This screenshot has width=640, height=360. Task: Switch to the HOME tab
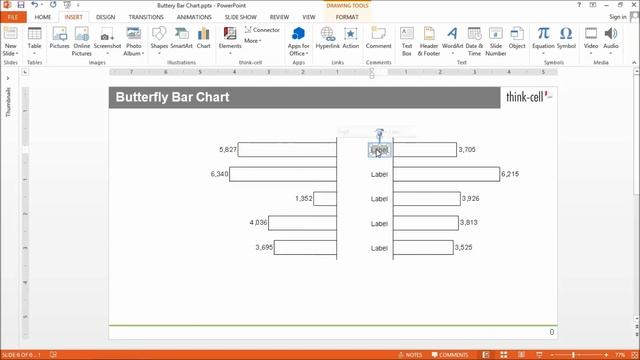coord(42,17)
